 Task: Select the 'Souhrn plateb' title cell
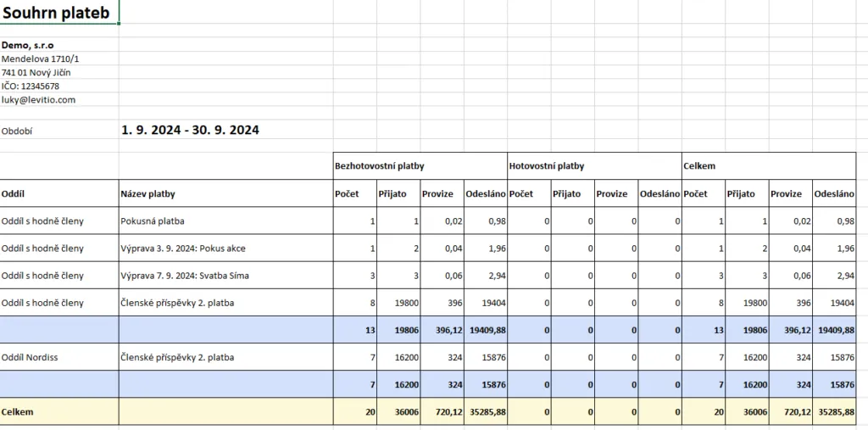59,12
